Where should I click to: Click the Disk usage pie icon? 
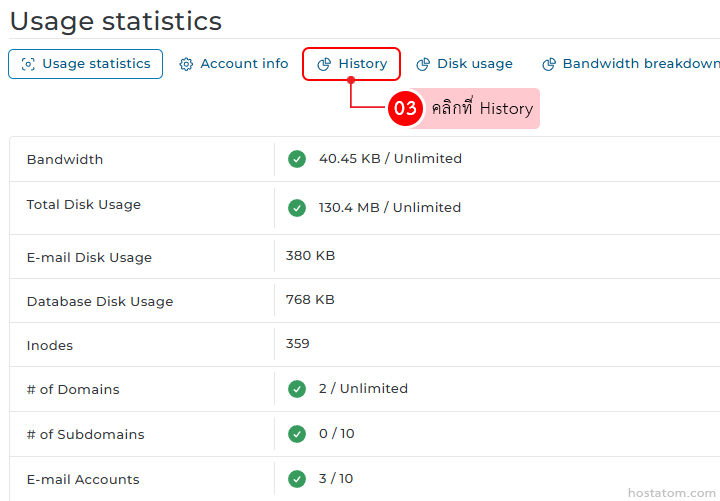(423, 64)
